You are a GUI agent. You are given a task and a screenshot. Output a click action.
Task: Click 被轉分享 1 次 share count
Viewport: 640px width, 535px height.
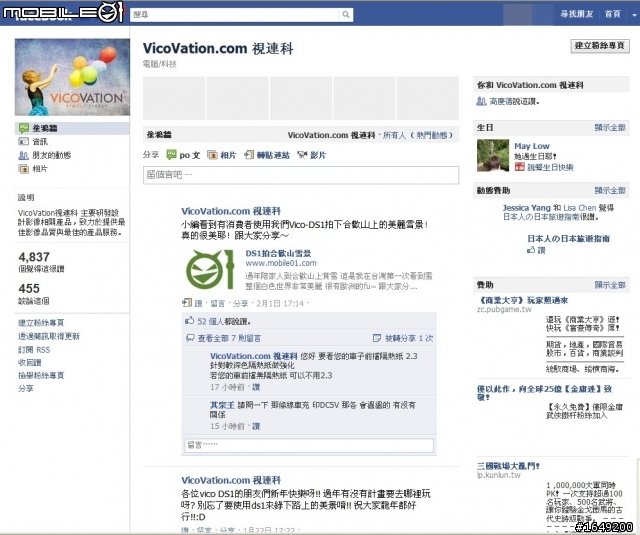[409, 338]
